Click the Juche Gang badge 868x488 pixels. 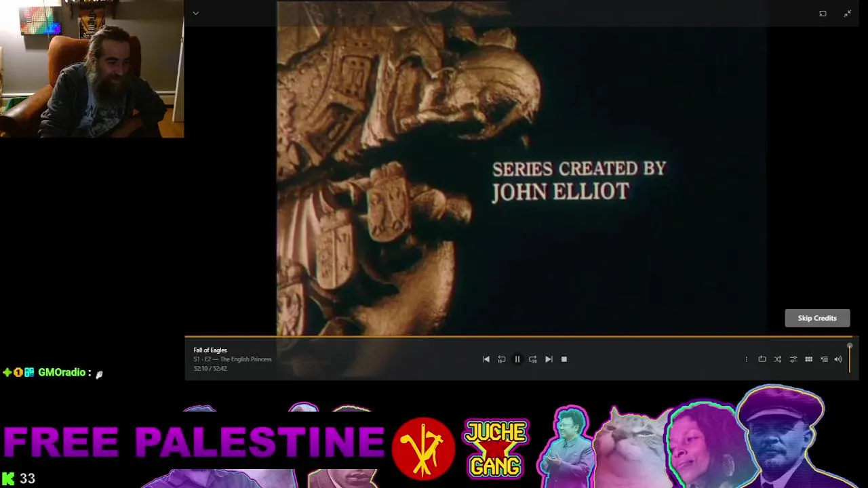(x=496, y=448)
